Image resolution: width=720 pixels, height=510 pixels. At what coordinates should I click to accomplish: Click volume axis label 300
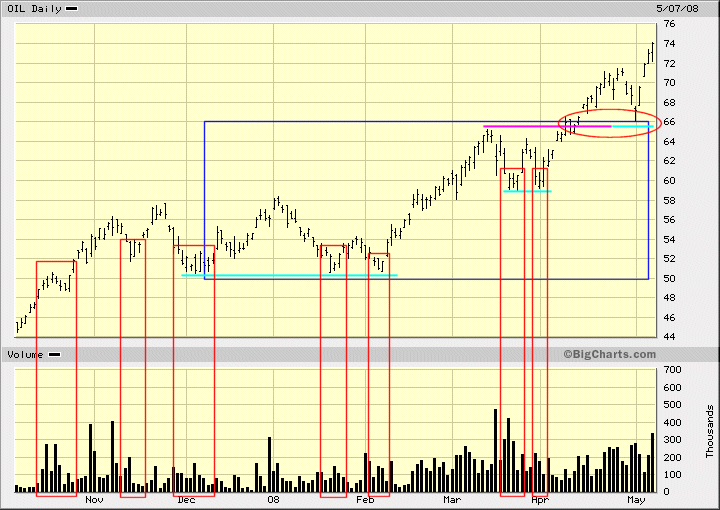click(x=672, y=440)
